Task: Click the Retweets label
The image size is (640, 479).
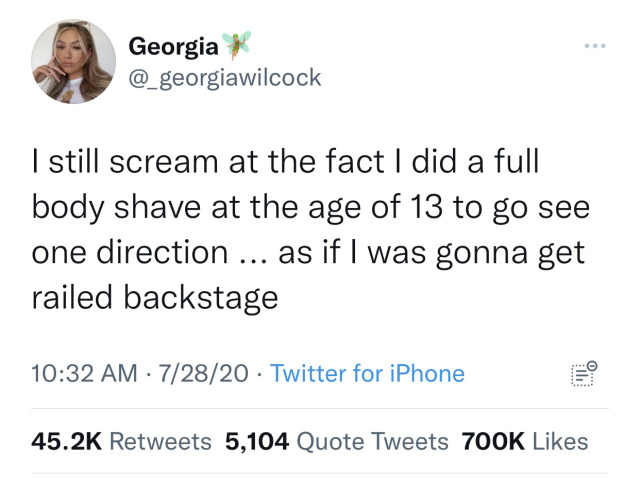Action: tap(161, 440)
